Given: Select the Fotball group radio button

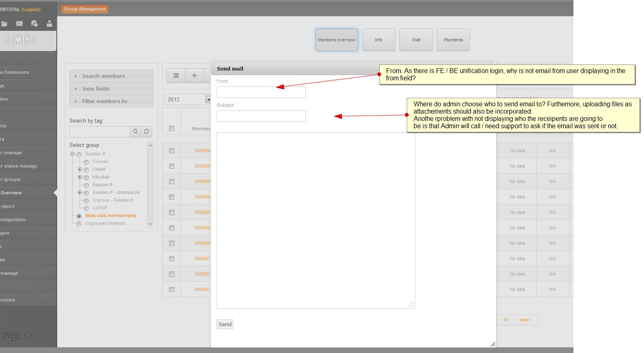Looking at the screenshot, I should (86, 170).
